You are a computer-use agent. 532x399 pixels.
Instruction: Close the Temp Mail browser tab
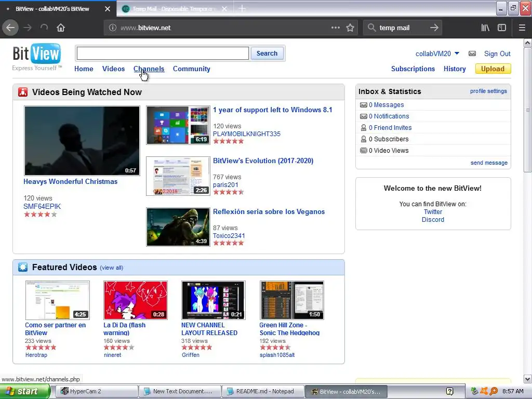pyautogui.click(x=224, y=9)
